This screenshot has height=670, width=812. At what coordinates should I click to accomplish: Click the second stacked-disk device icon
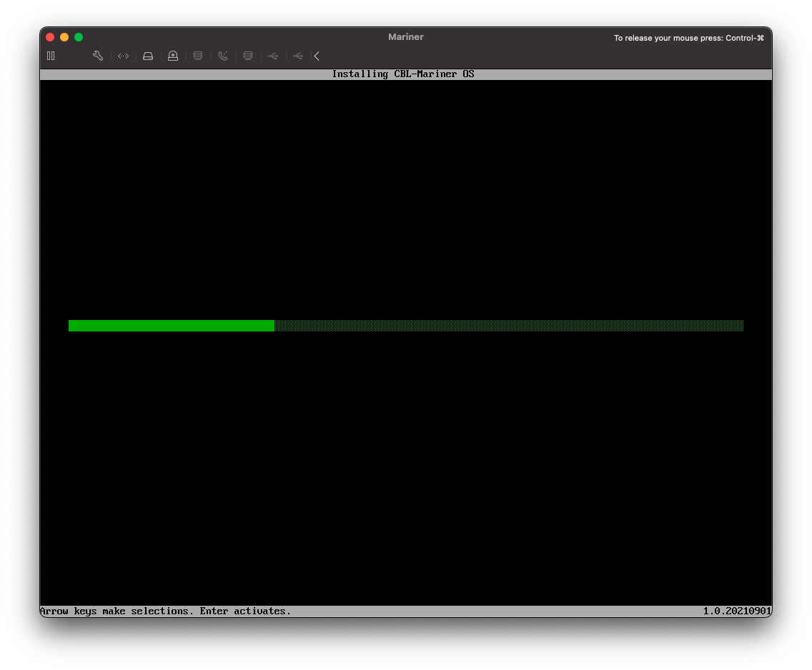click(x=248, y=56)
